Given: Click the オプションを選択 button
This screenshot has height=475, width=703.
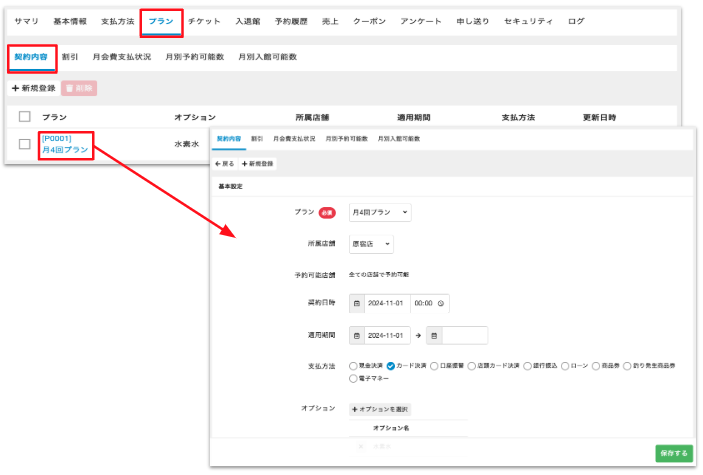Looking at the screenshot, I should pos(380,409).
